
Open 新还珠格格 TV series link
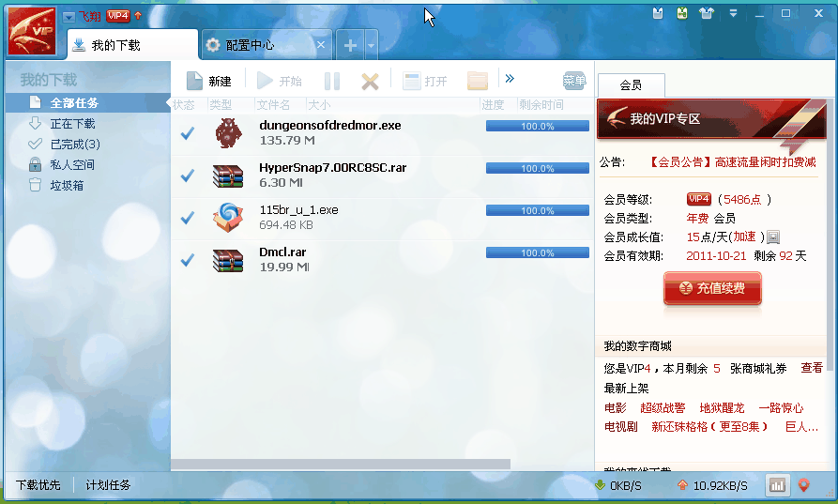709,427
